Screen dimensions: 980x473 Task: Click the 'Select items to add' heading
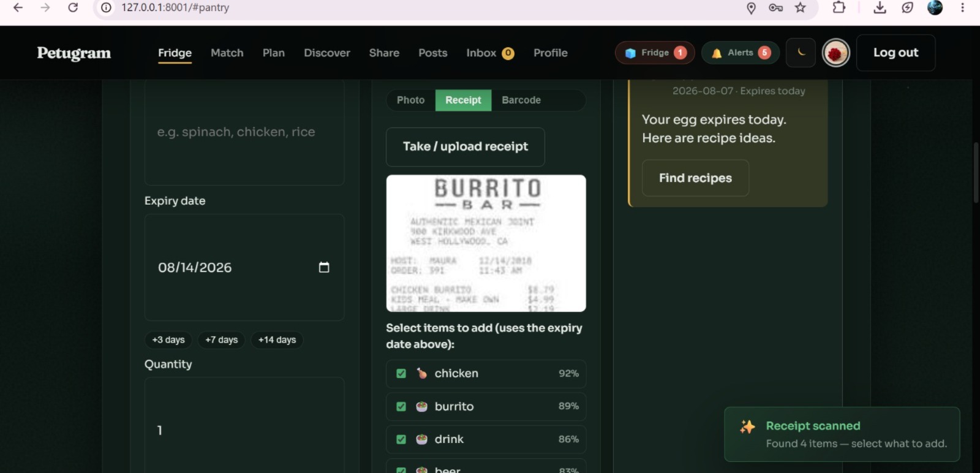pyautogui.click(x=484, y=336)
